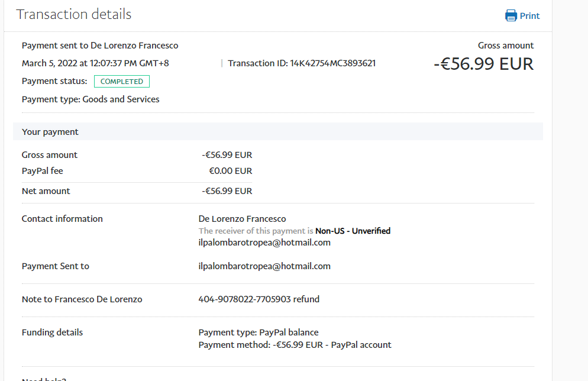Click Payment sent to De Lorenzo Francesco title
This screenshot has height=381, width=588.
tap(100, 46)
